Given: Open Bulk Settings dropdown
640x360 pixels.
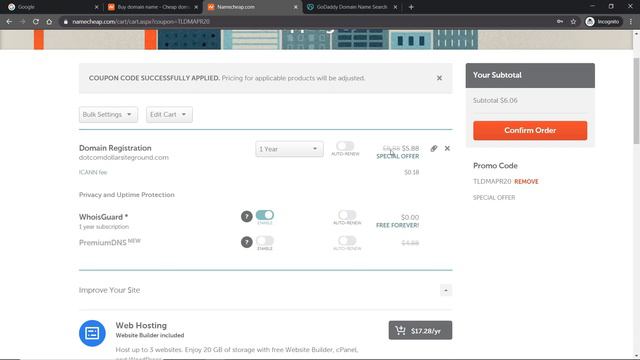Looking at the screenshot, I should click(108, 114).
